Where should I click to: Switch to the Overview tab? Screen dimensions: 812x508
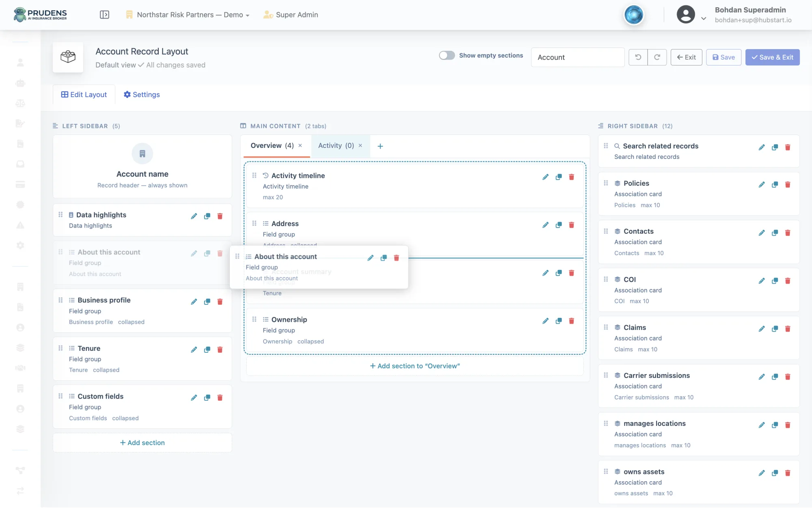pos(272,145)
